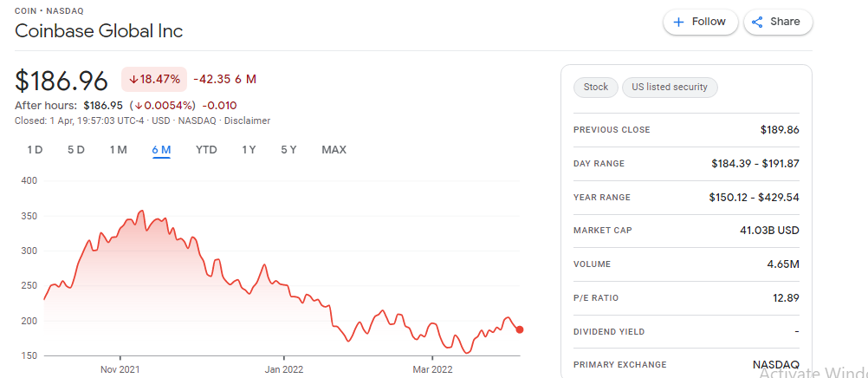Click the Nov 2021 axis marker
This screenshot has width=868, height=378.
(120, 368)
